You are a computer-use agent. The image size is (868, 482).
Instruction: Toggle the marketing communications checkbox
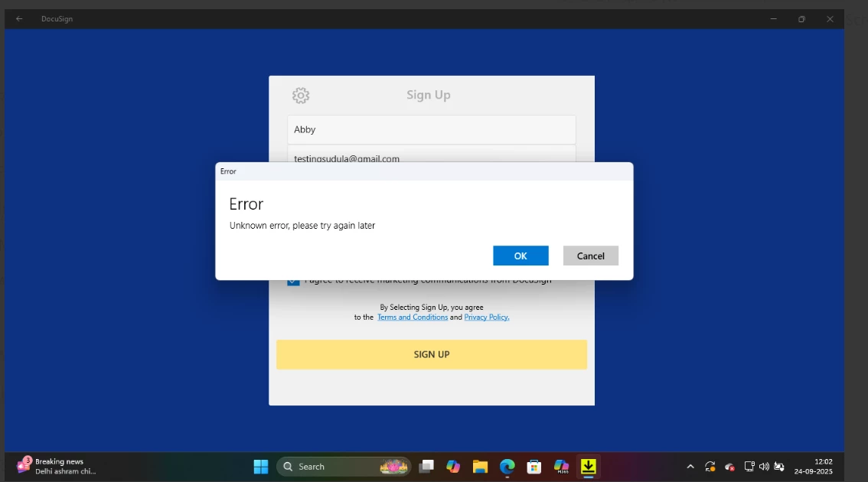(x=293, y=282)
